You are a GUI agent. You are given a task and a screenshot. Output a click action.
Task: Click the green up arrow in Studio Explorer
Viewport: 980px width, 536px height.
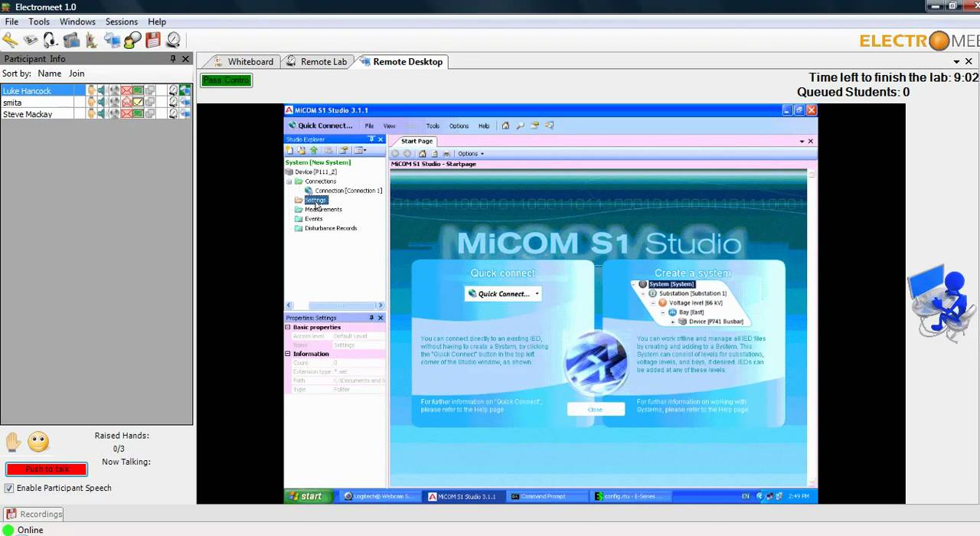pyautogui.click(x=314, y=150)
